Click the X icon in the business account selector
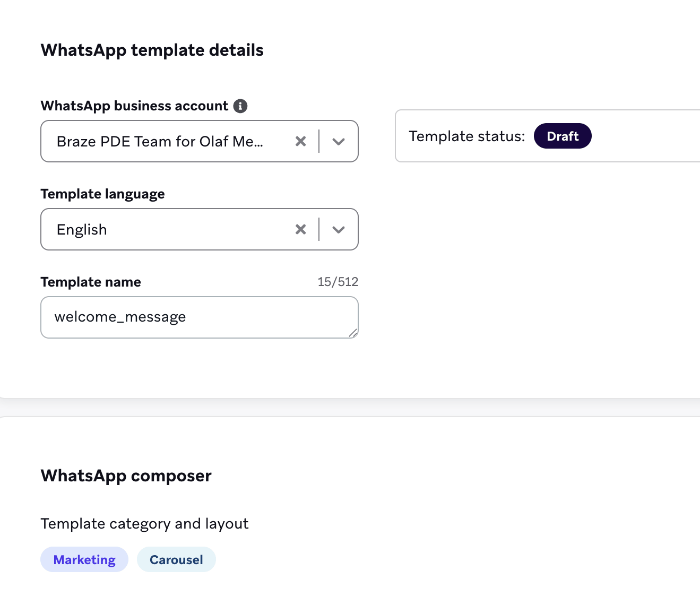Screen dimensions: 700x605 300,141
